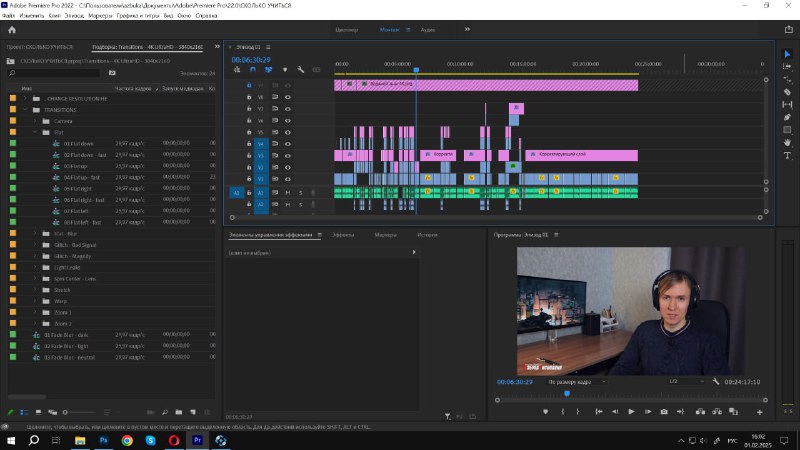The width and height of the screenshot is (800, 450).
Task: Select the Type tool
Action: 787,155
